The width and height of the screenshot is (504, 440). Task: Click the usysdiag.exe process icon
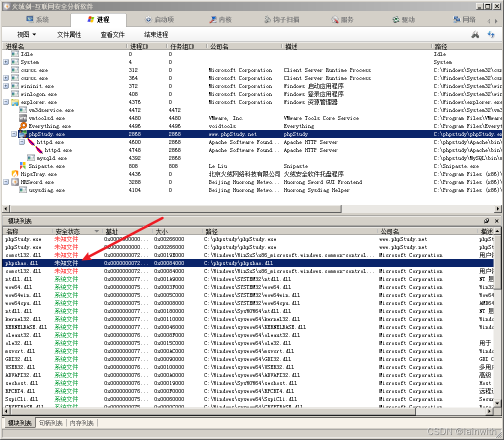click(x=23, y=190)
